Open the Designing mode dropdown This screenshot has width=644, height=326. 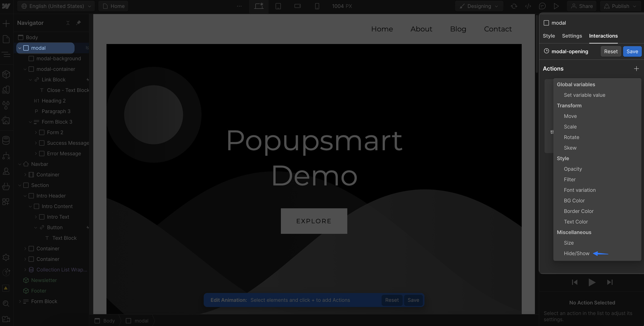pyautogui.click(x=479, y=6)
